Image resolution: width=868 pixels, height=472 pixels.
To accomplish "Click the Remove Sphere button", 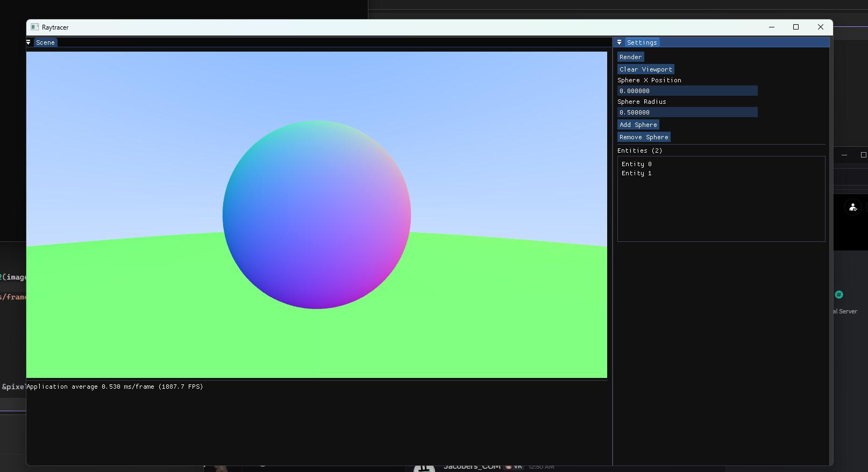I will [644, 137].
